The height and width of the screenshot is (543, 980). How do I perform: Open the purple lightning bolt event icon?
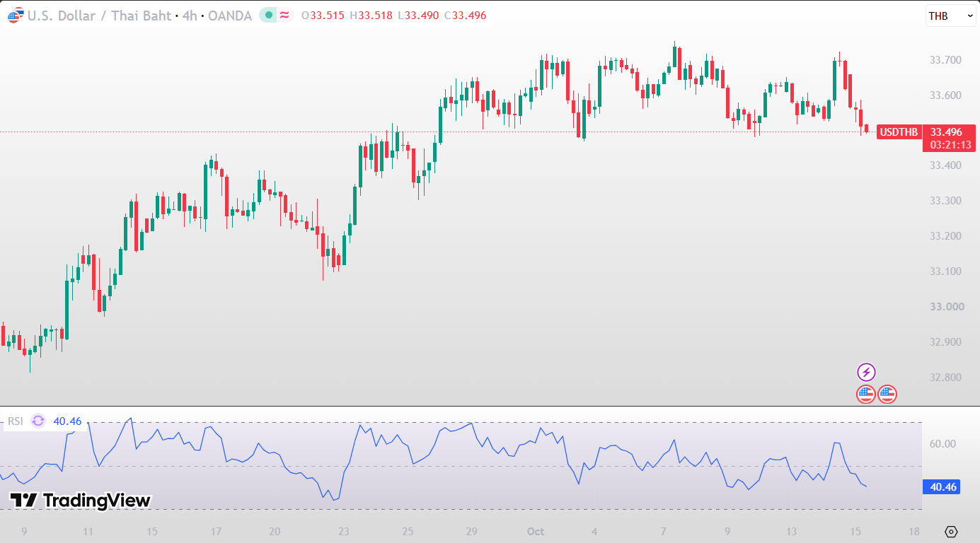point(866,372)
